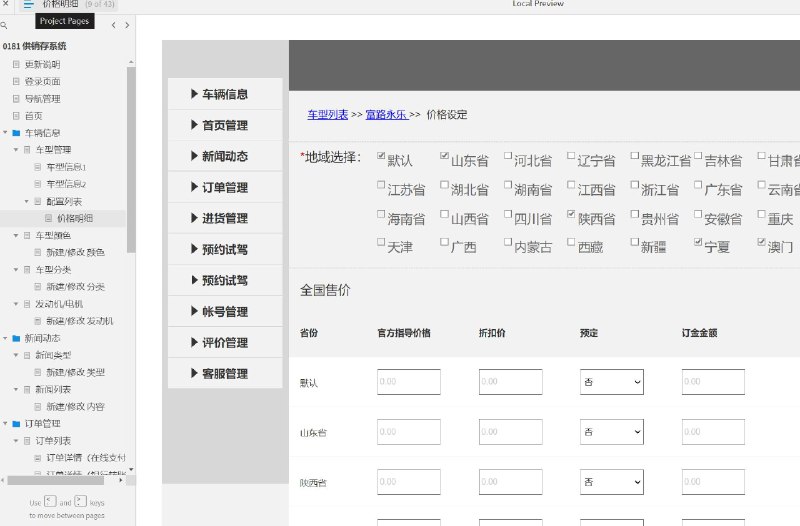The height and width of the screenshot is (526, 800).
Task: Check the 四川省 checkbox
Action: coord(508,214)
